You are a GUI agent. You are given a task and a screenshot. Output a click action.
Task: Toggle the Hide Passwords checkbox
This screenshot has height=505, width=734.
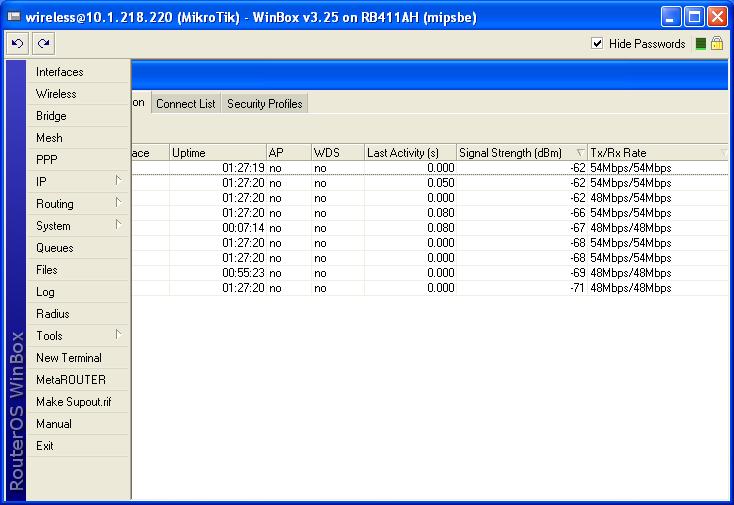tap(597, 44)
